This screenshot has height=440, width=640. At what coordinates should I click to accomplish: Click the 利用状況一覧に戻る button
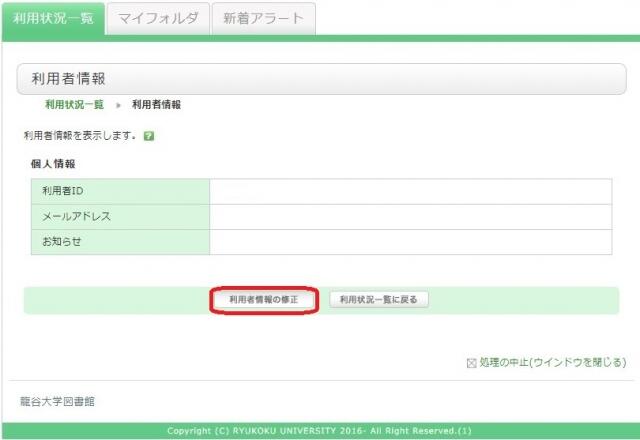(x=379, y=299)
